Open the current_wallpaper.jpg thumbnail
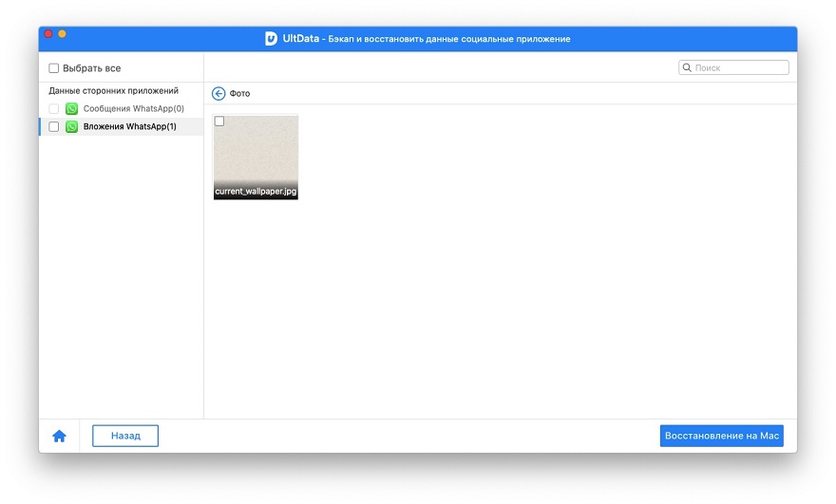The height and width of the screenshot is (504, 836). [256, 158]
